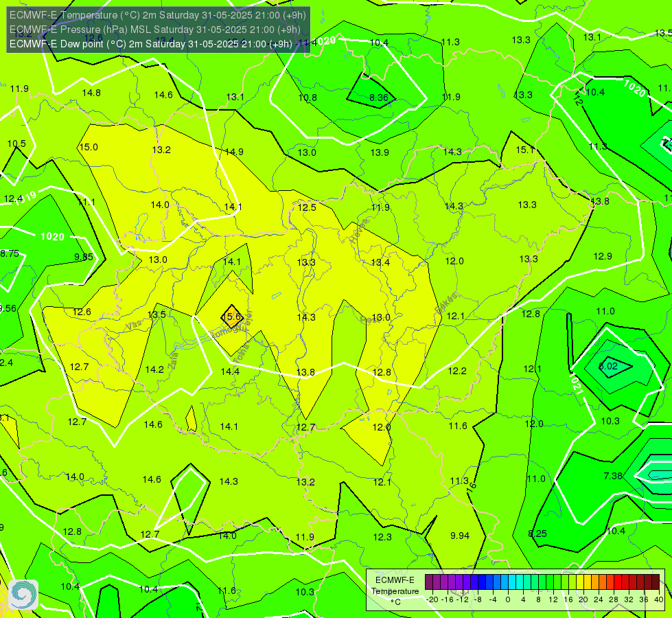Image resolution: width=672 pixels, height=618 pixels.
Task: Click the swirl weather logo icon
Action: pyautogui.click(x=23, y=595)
